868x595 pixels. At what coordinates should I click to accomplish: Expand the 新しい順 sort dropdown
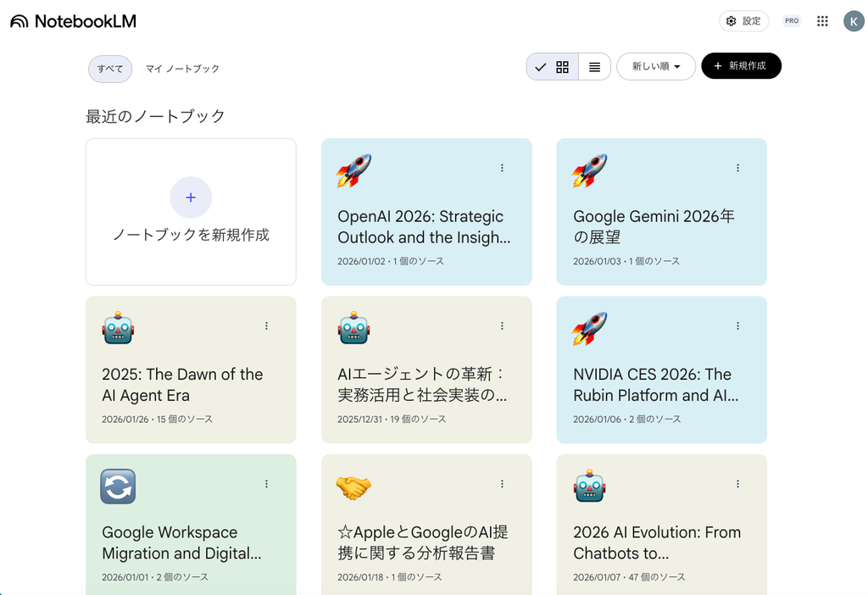(x=656, y=66)
